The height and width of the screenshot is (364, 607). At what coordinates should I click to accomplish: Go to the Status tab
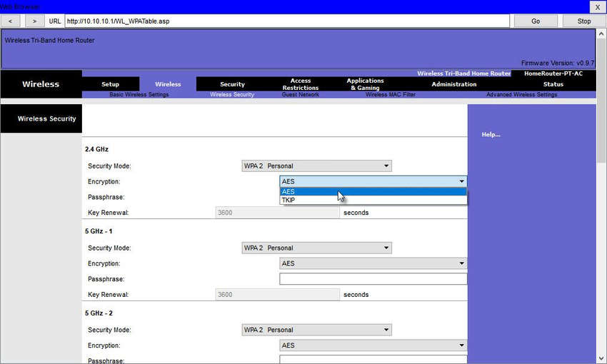point(553,84)
